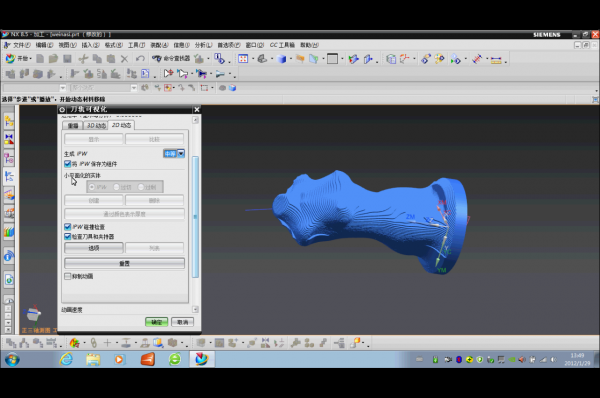Toggle 'Save IPW as component' checkbox
Screen dimensions: 600x398
click(x=68, y=164)
